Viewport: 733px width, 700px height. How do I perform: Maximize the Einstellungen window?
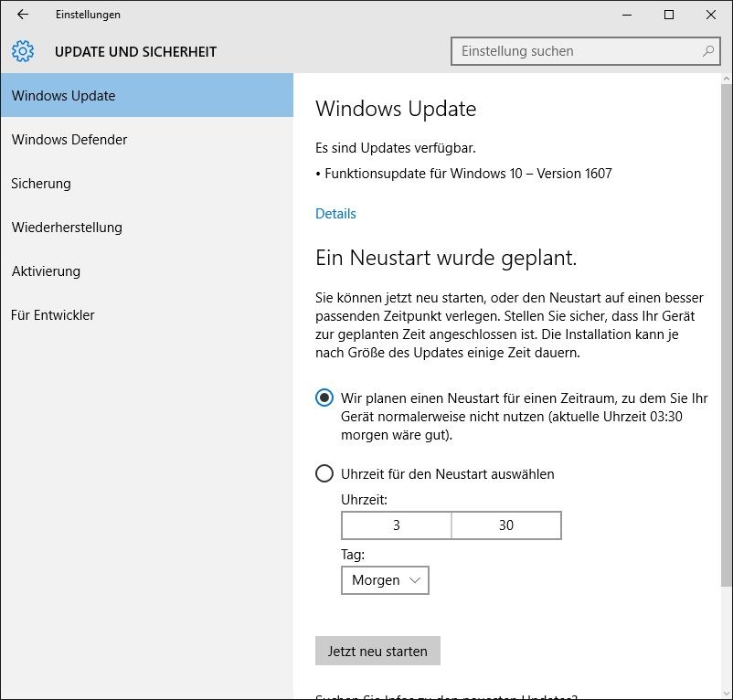click(669, 15)
